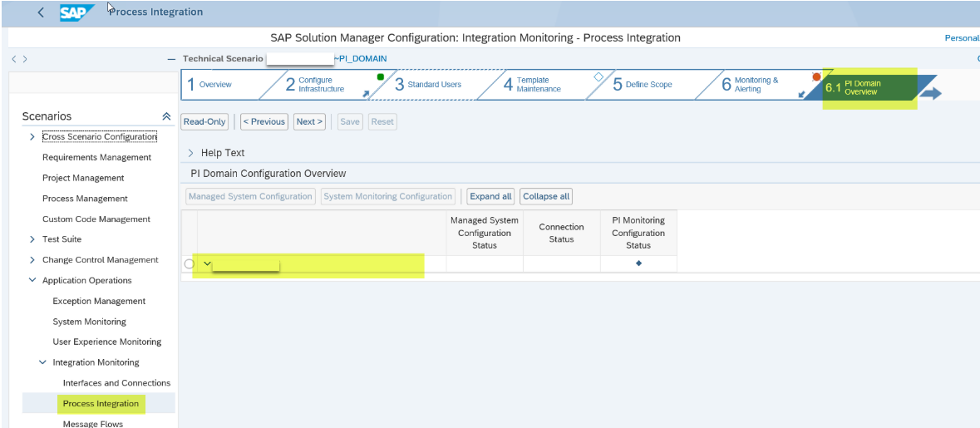980x428 pixels.
Task: Click the PI Domain Configuration Overview heading
Action: point(268,174)
